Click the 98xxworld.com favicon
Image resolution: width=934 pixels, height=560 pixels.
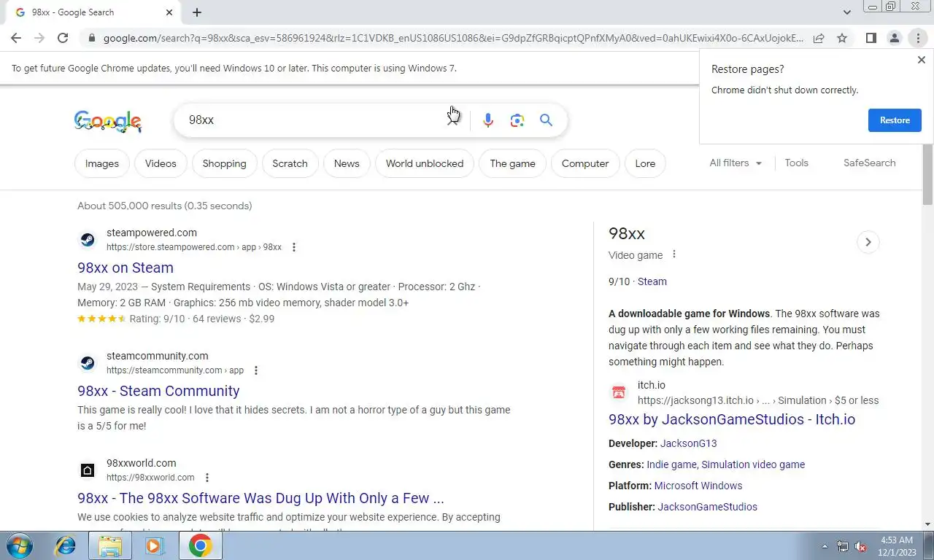coord(87,470)
